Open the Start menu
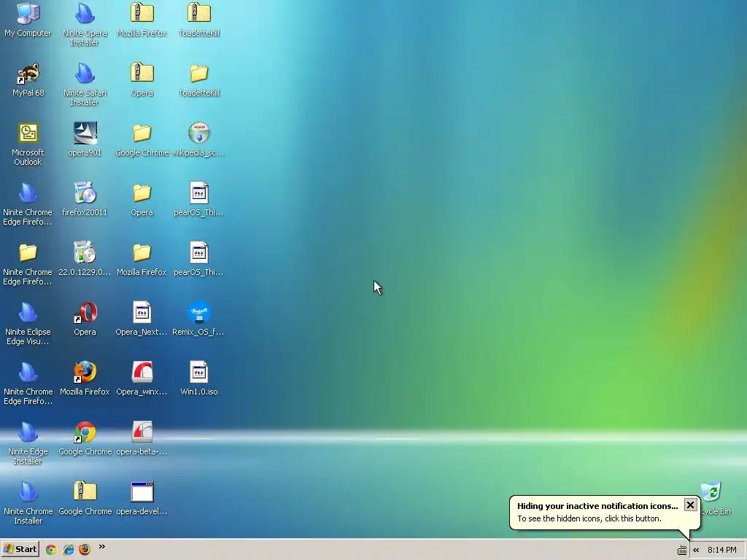 click(x=20, y=549)
